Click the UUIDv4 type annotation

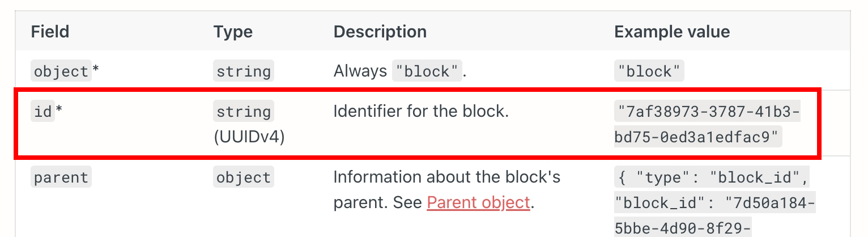(x=249, y=137)
